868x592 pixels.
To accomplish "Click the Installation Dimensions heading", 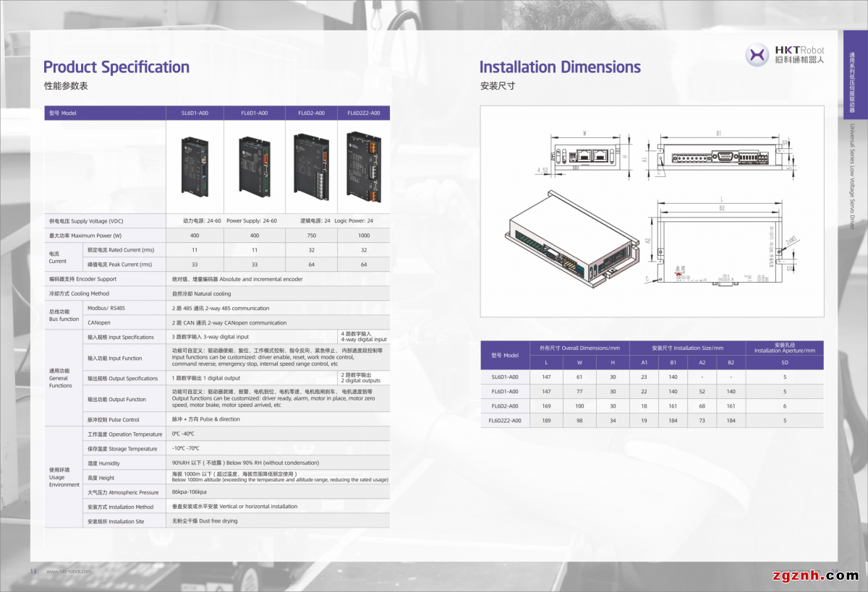I will tap(560, 67).
